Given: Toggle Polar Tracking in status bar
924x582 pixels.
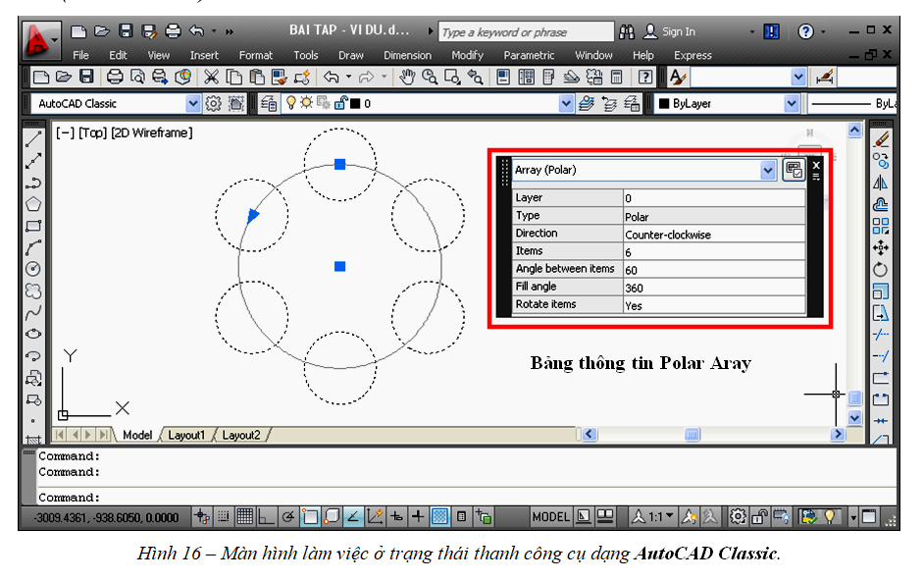Looking at the screenshot, I should point(288,517).
